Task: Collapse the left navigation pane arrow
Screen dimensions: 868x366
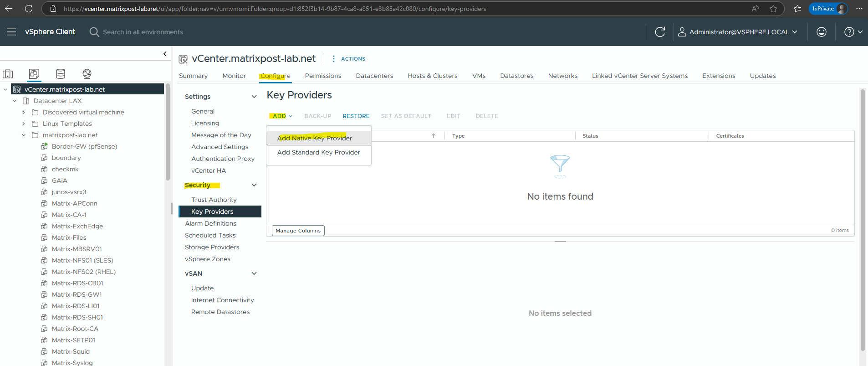Action: coord(165,54)
